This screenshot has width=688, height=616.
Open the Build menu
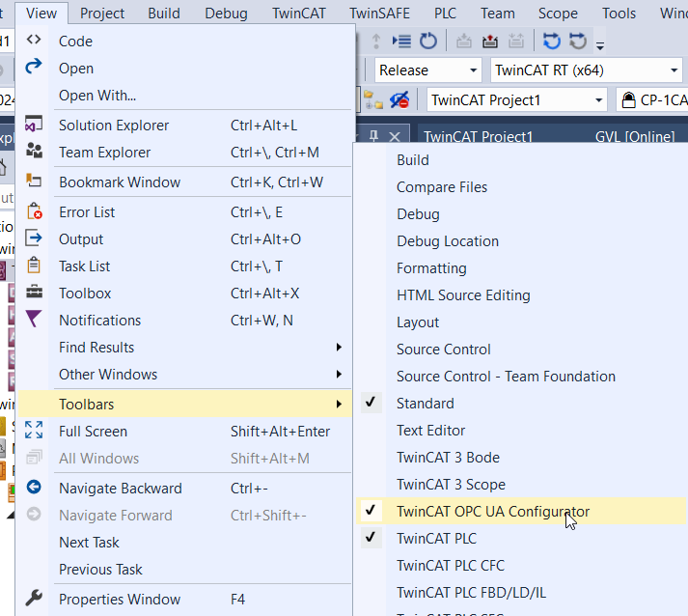coord(164,14)
